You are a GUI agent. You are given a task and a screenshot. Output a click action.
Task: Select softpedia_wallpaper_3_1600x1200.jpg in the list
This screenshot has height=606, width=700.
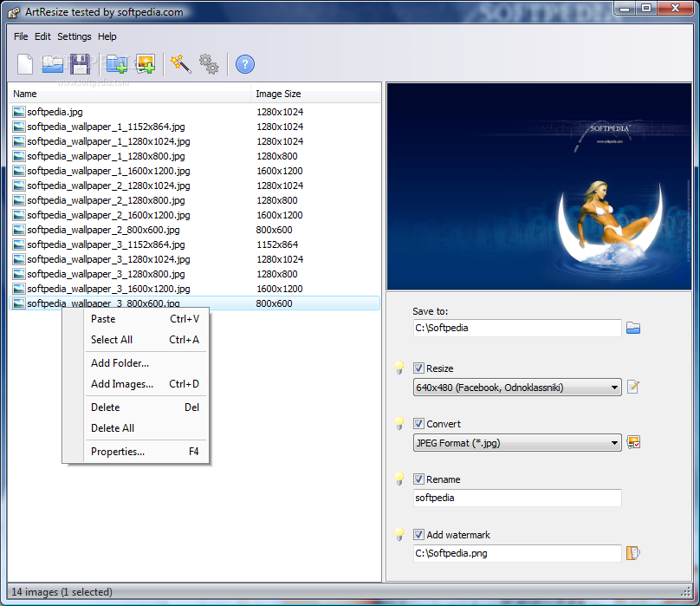point(108,290)
